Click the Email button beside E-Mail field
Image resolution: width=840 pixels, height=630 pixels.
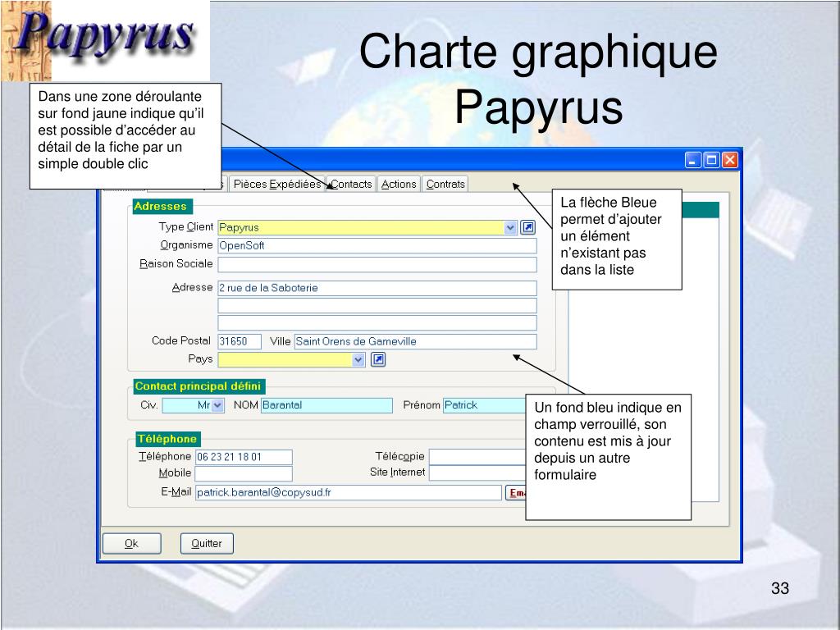[516, 493]
